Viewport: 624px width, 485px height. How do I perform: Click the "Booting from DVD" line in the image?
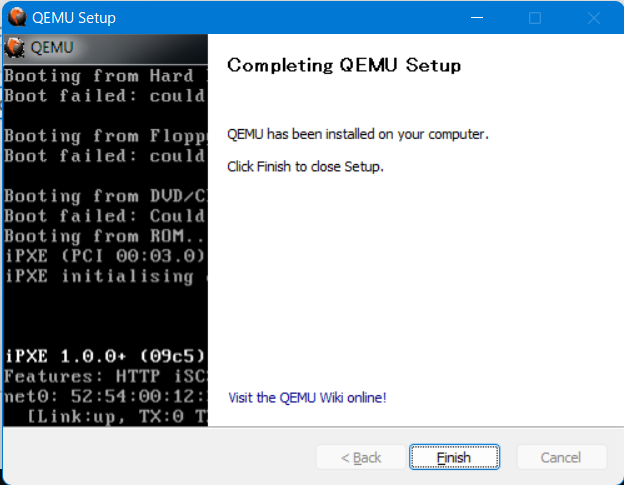click(104, 196)
